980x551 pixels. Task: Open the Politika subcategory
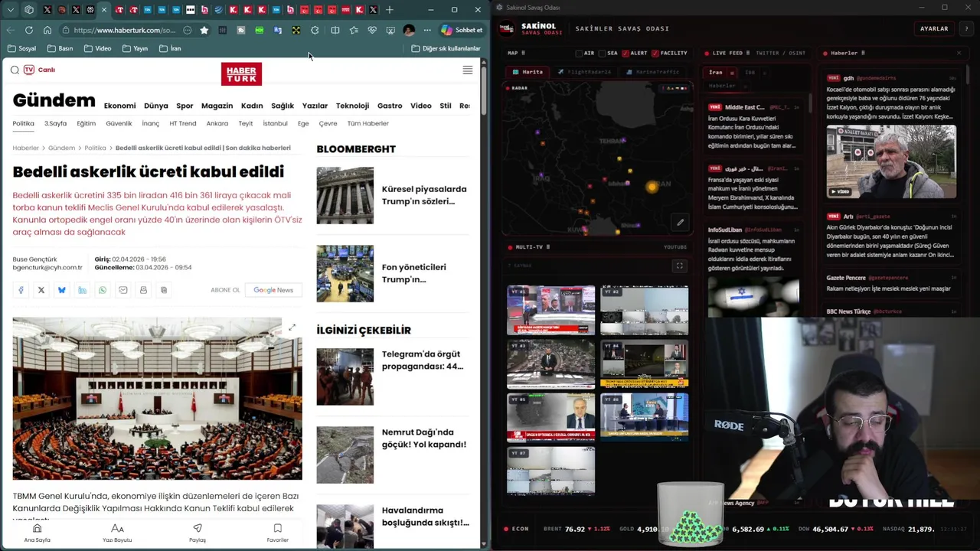(23, 123)
